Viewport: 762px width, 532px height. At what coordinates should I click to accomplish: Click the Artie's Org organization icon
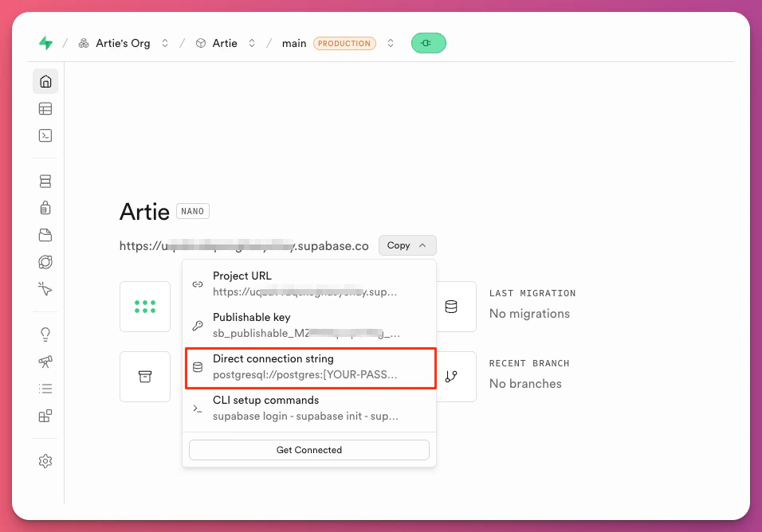[x=84, y=43]
